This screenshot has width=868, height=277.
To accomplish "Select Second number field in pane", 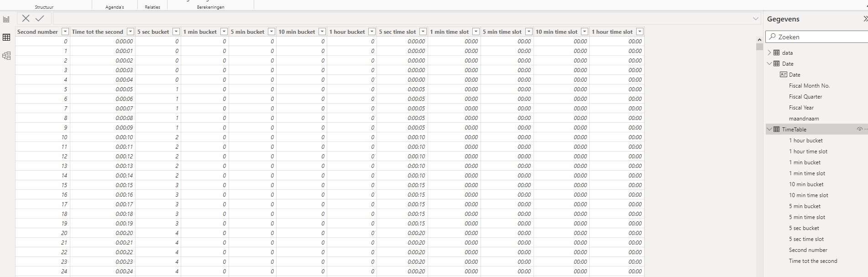I will [x=808, y=250].
